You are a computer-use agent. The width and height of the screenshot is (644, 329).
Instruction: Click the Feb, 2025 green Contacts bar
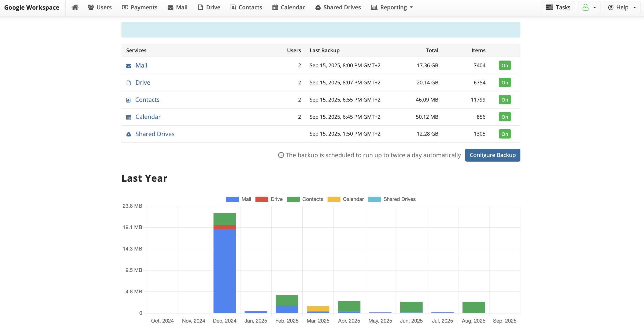287,301
